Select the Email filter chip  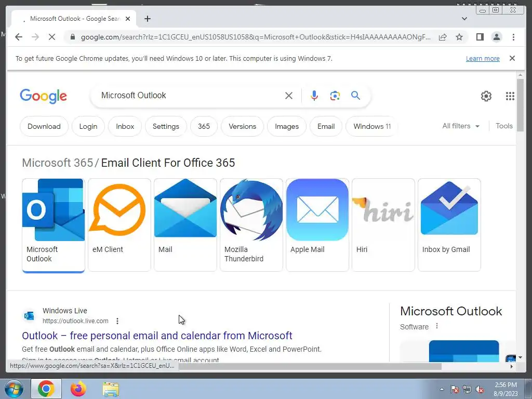[x=326, y=126]
